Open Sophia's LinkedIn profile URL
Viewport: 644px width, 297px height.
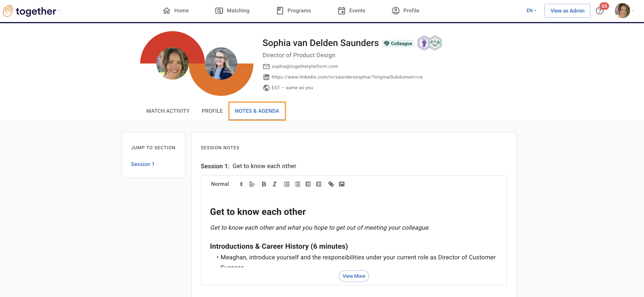347,77
